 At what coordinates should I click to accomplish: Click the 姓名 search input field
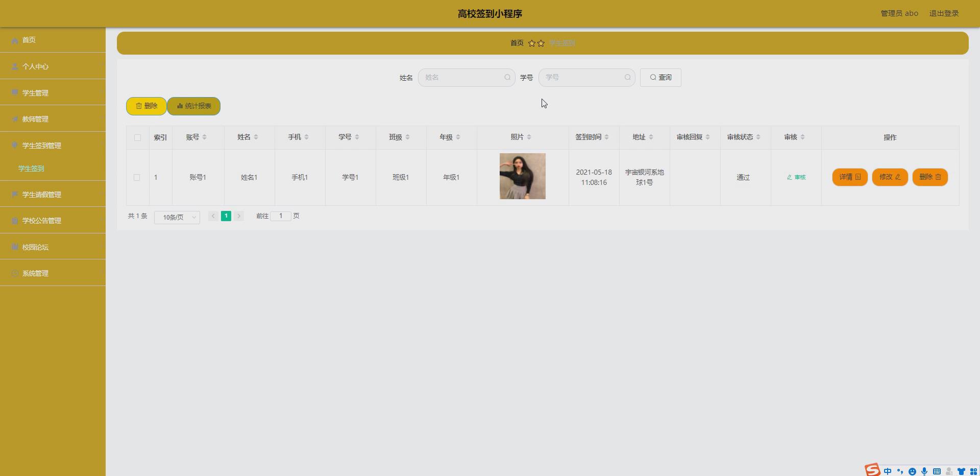click(467, 78)
